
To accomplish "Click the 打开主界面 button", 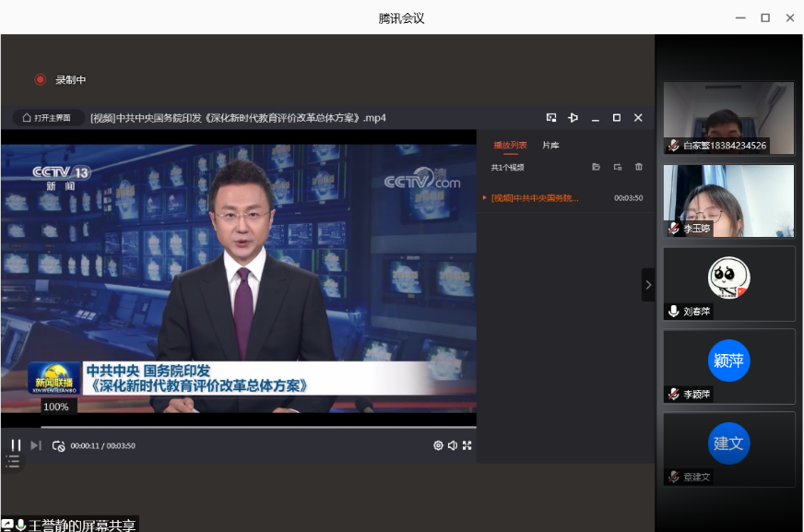I will tap(46, 118).
